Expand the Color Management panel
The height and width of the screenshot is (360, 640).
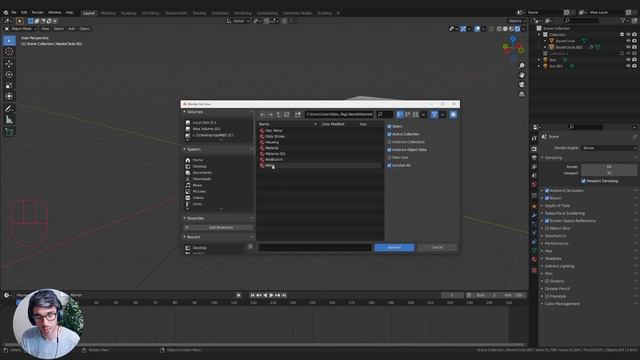tap(562, 304)
